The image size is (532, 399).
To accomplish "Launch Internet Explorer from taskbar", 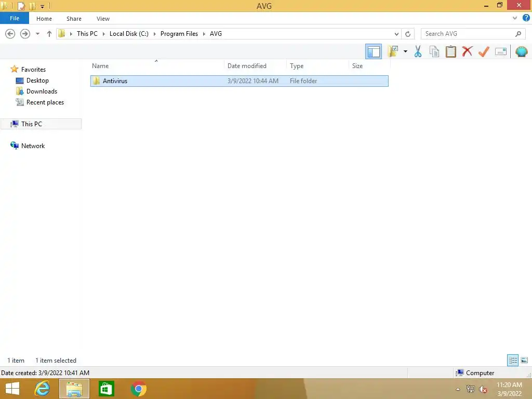I will (x=43, y=389).
